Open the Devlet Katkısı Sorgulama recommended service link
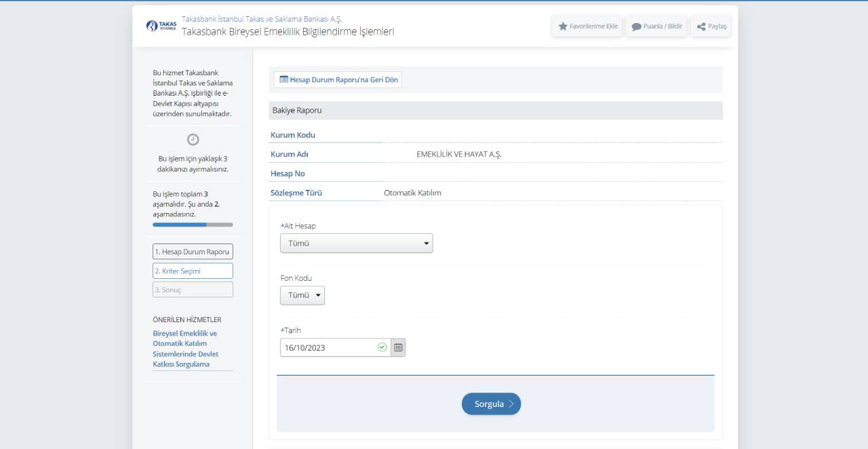 pyautogui.click(x=185, y=349)
